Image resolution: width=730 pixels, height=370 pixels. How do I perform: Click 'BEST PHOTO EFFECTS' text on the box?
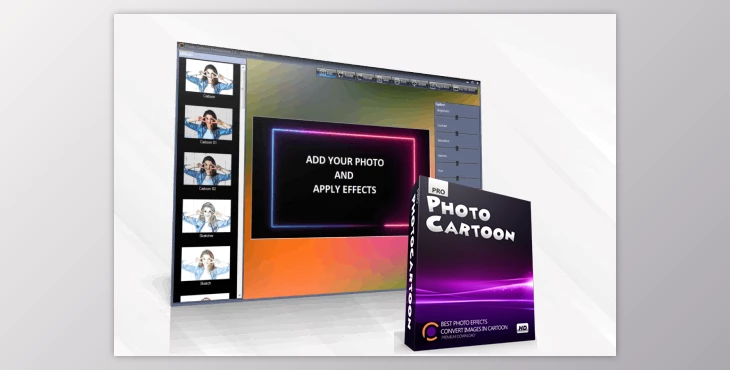click(x=464, y=322)
